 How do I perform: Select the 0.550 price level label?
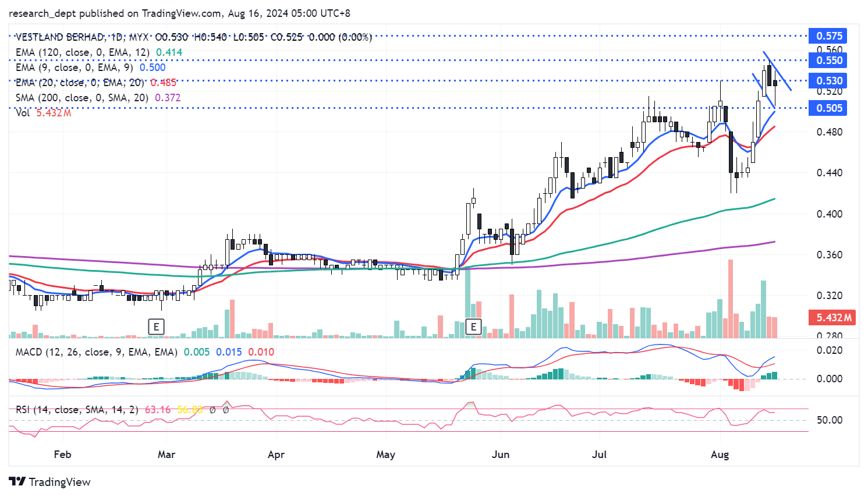[828, 61]
